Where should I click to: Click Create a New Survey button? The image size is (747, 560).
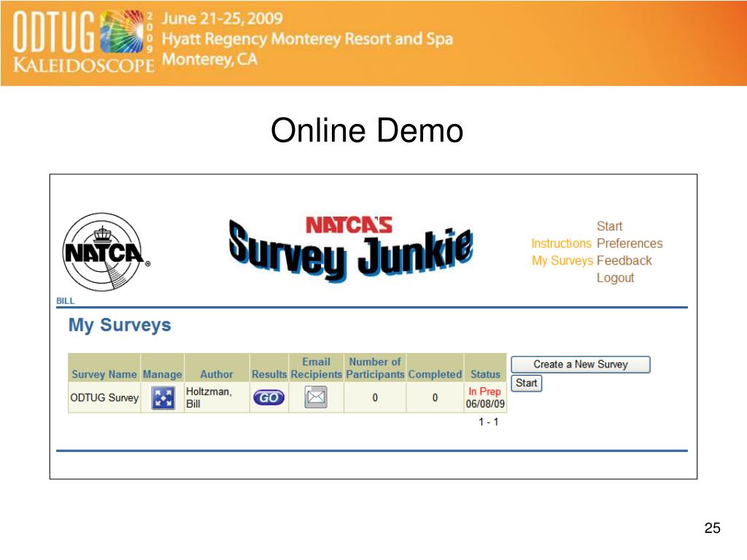click(580, 365)
